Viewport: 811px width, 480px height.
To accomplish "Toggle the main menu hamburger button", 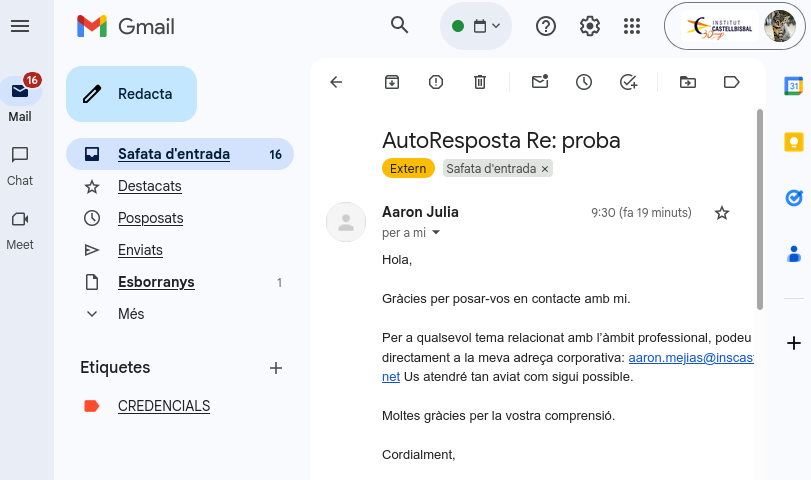I will [x=20, y=26].
